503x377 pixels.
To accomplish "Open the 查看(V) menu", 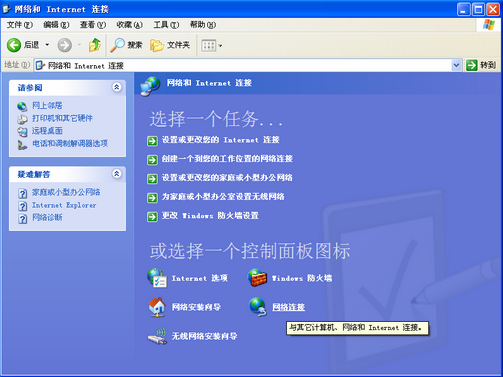I will pos(93,25).
